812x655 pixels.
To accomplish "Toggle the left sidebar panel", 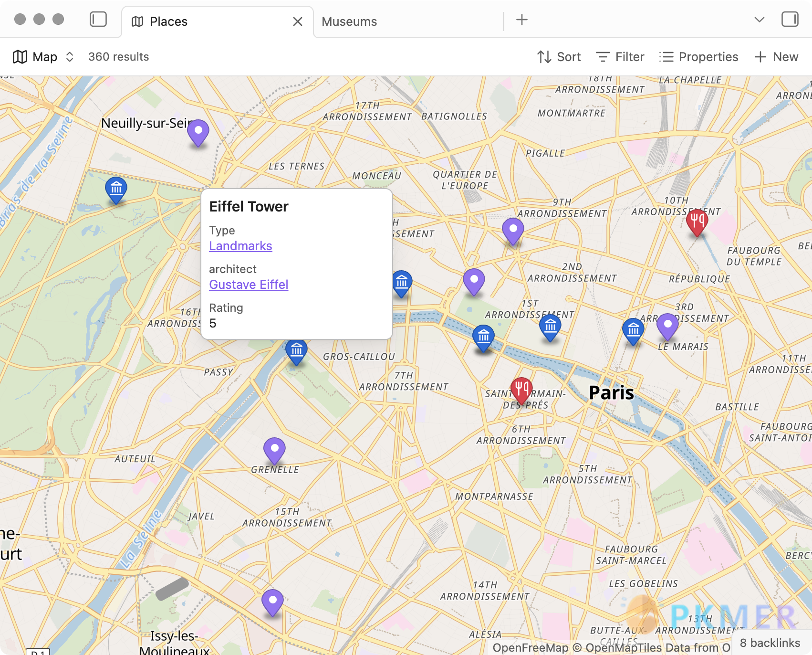I will tap(98, 20).
